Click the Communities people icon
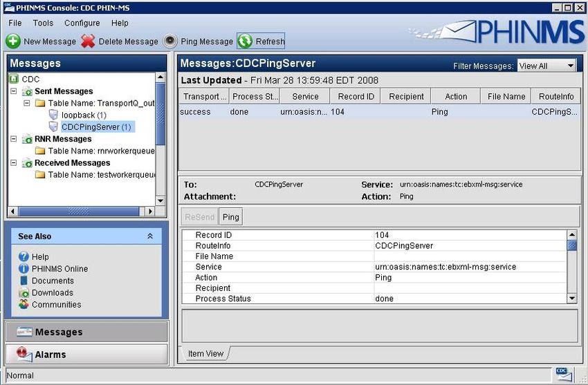The image size is (588, 385). 24,304
